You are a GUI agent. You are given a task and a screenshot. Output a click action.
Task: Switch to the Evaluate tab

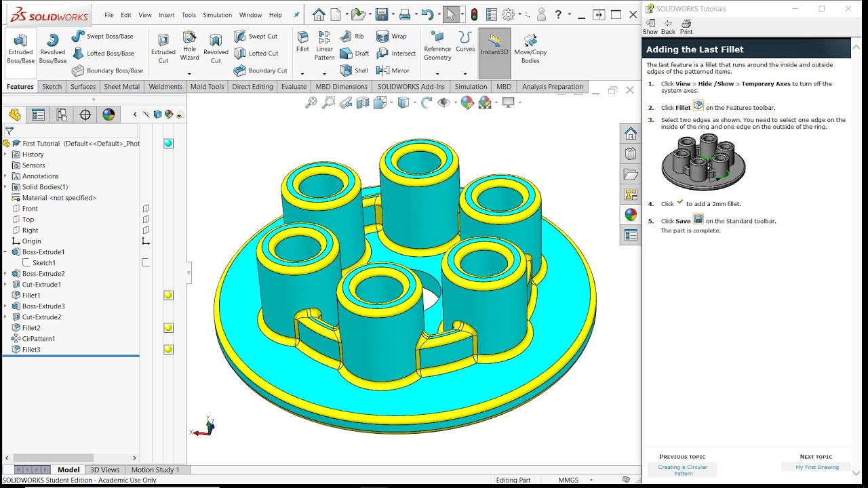point(294,87)
